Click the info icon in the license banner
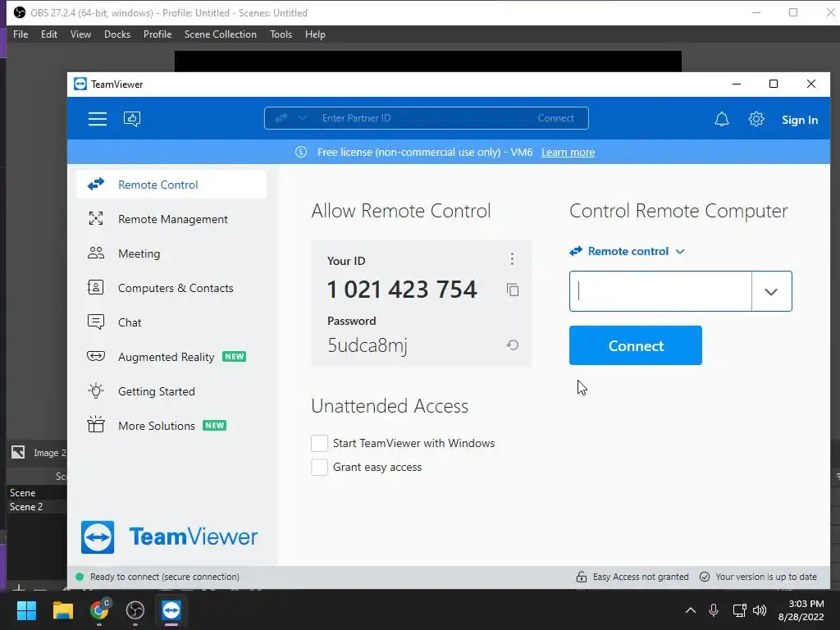This screenshot has width=840, height=630. (x=301, y=152)
